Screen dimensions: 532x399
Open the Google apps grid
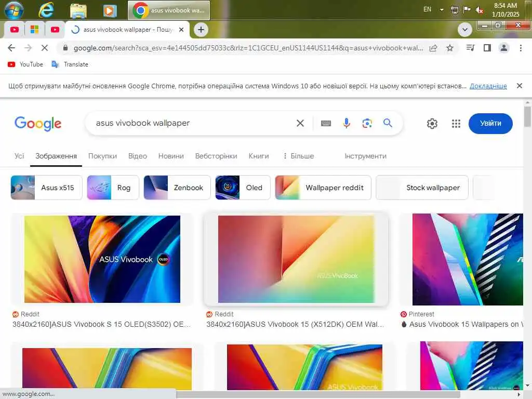(456, 124)
